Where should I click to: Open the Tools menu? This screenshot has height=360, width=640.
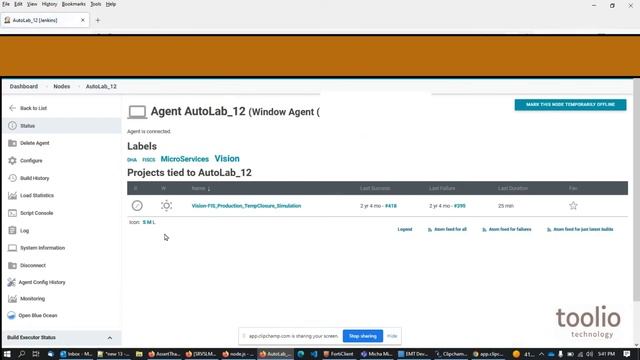[96, 4]
